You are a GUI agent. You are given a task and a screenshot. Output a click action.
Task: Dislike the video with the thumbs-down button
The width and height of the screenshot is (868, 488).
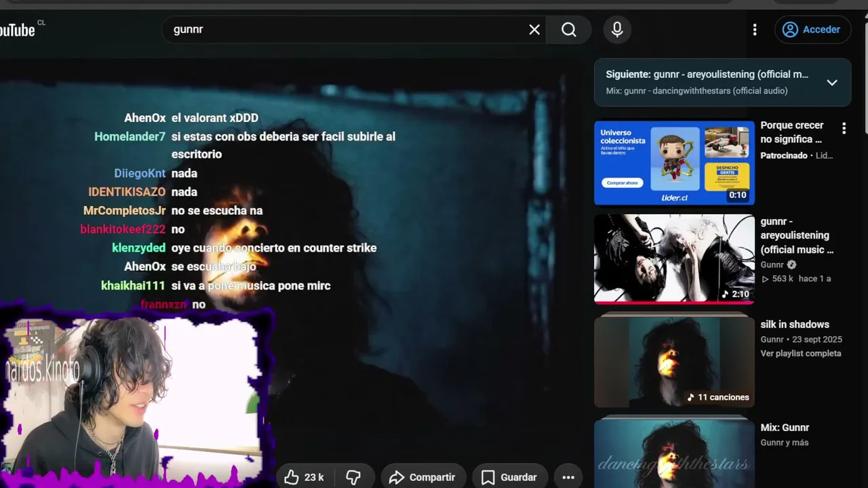[x=353, y=477]
